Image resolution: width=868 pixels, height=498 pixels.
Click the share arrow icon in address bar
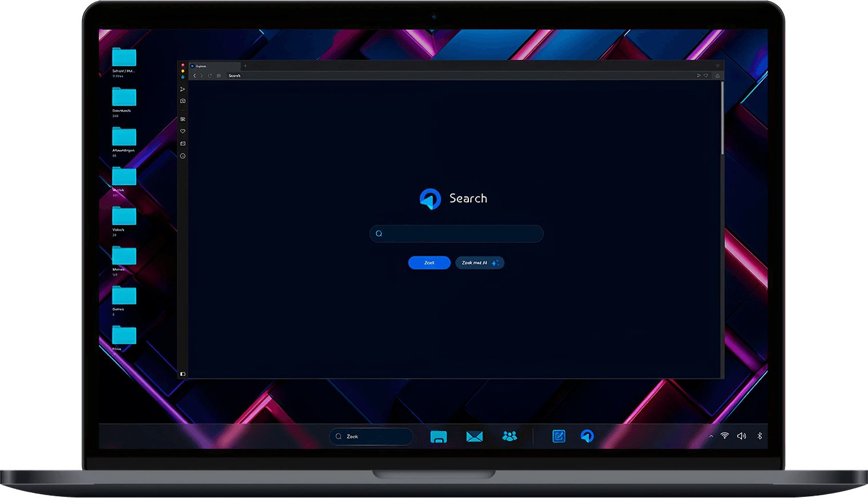point(698,75)
